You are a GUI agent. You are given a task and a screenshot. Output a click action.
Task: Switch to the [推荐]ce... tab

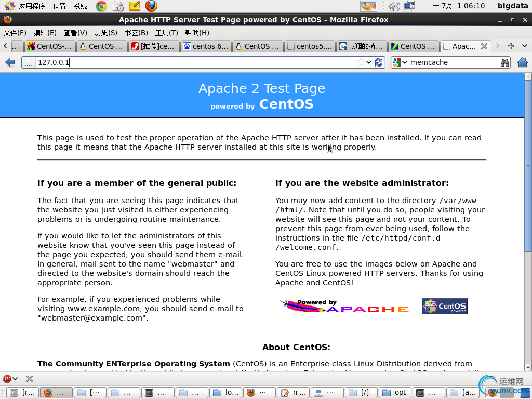point(154,46)
